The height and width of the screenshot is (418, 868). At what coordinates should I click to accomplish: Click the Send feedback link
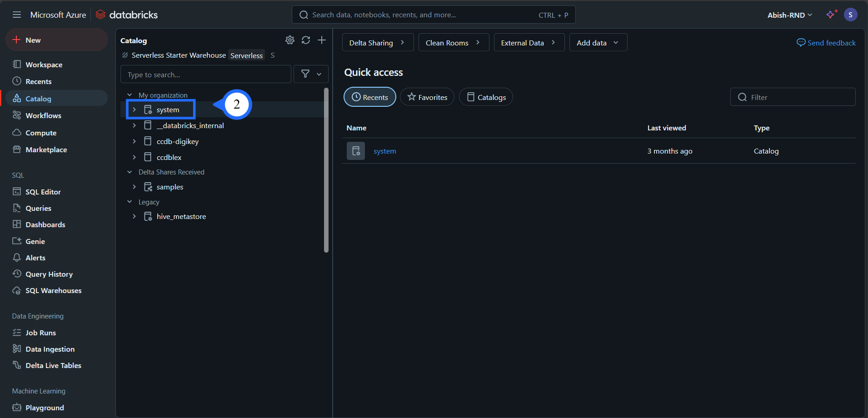826,43
